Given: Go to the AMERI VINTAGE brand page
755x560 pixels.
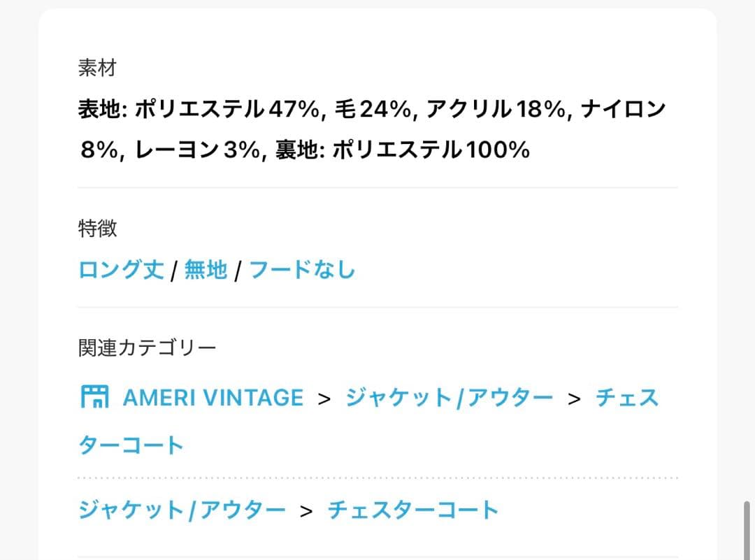Looking at the screenshot, I should [213, 398].
